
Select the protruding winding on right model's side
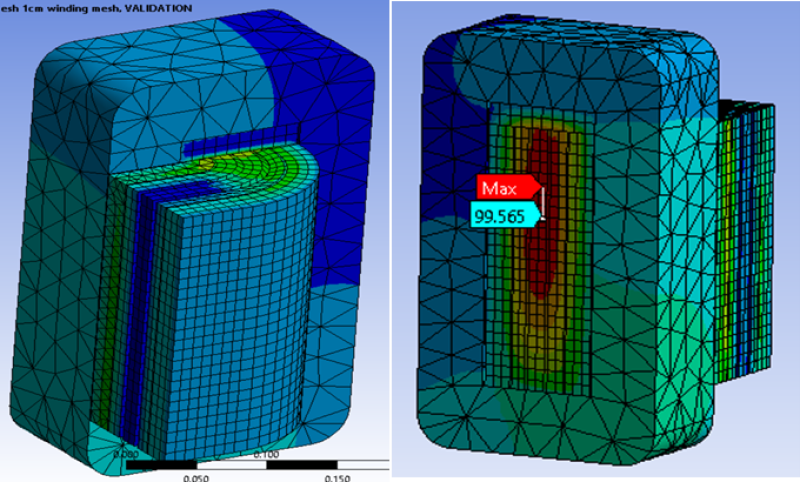click(745, 240)
